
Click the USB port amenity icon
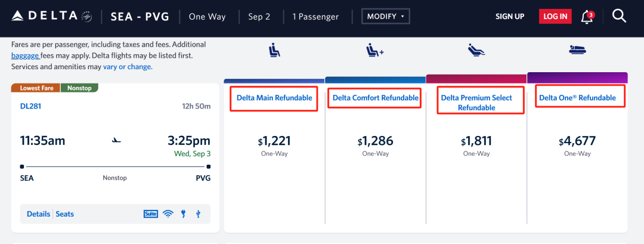tap(198, 214)
